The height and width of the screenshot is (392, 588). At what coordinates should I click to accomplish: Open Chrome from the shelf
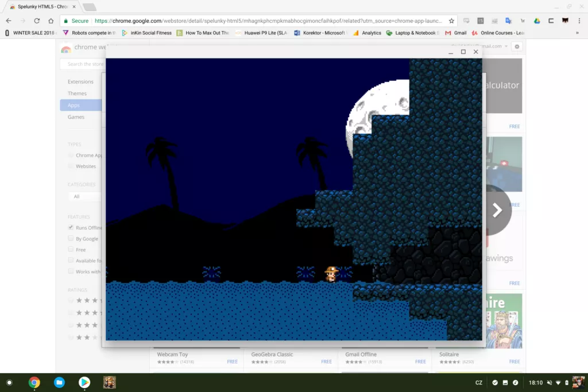34,382
